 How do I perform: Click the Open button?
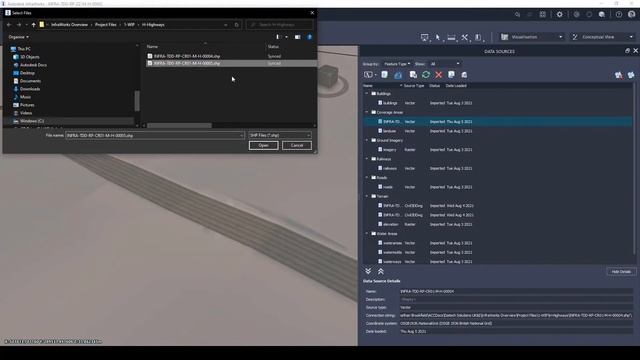click(263, 145)
